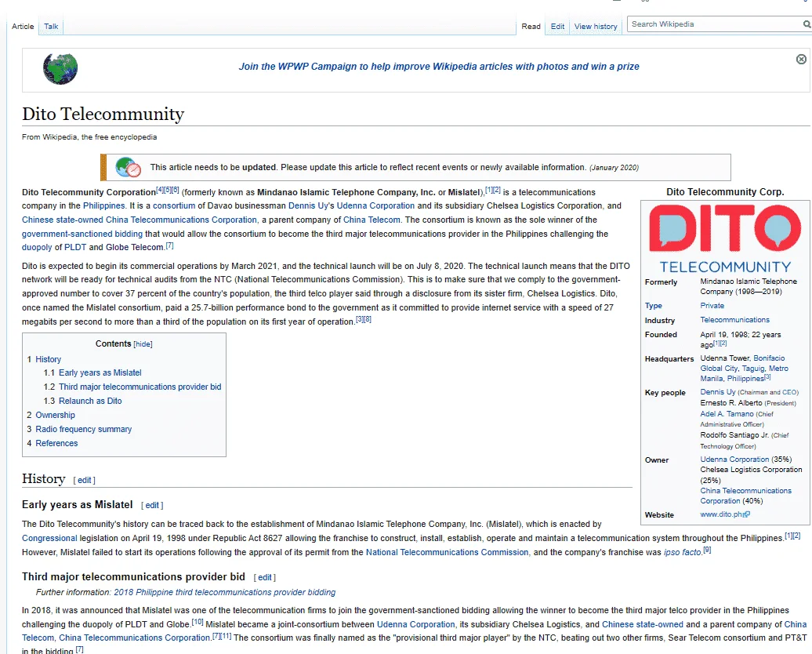This screenshot has width=812, height=654.
Task: Edit the Third major telecommunications provider bid section
Action: coord(265,577)
